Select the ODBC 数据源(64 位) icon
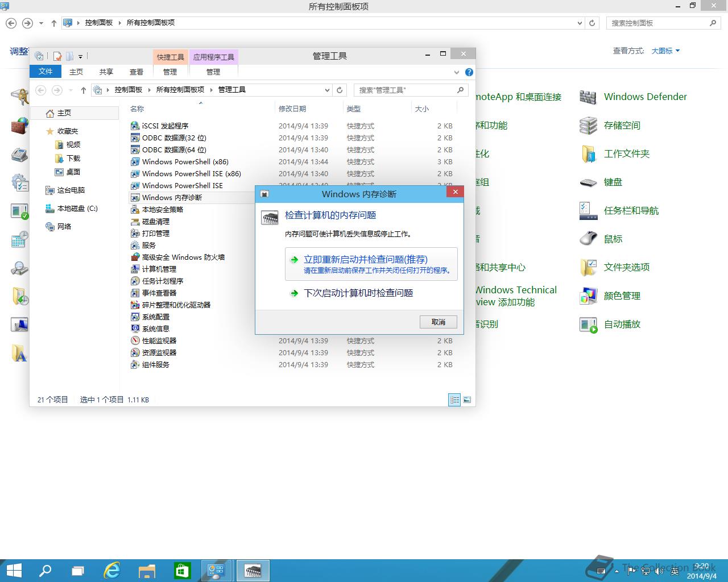This screenshot has height=582, width=728. tap(135, 149)
